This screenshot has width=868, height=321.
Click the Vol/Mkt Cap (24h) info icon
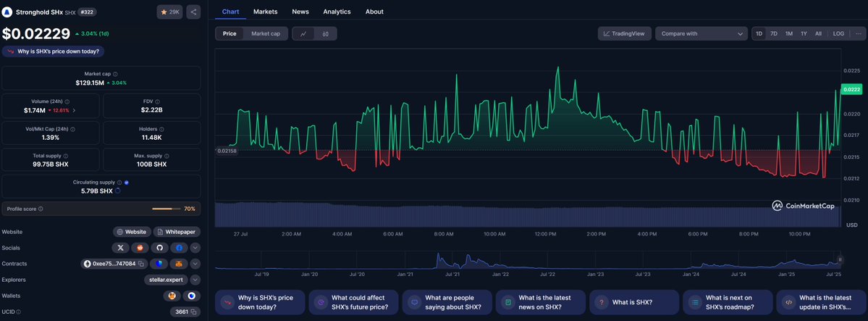tap(73, 129)
